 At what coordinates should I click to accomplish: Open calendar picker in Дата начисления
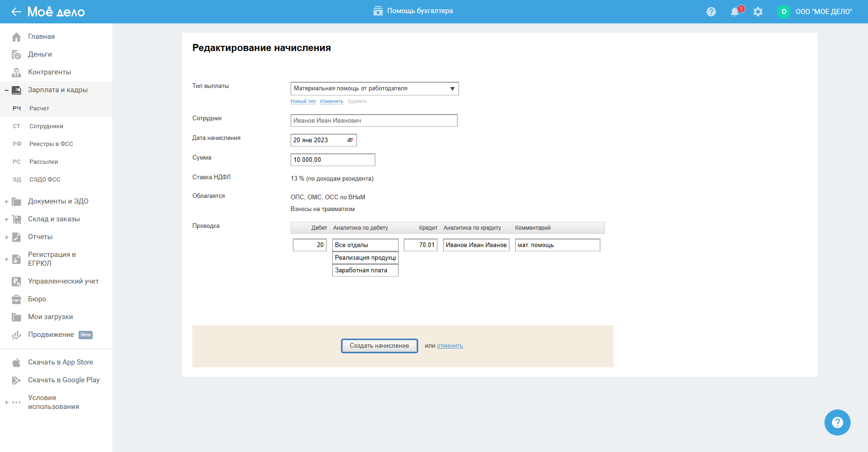click(350, 140)
